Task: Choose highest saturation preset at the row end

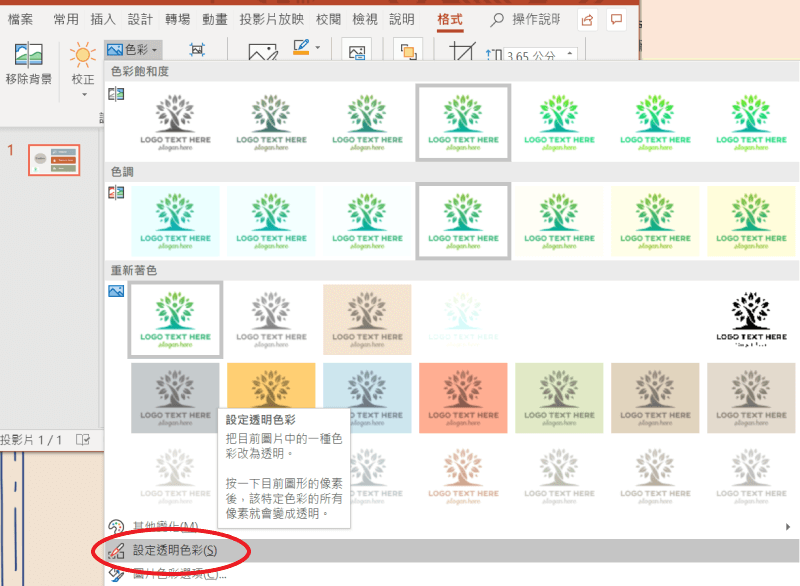Action: click(x=751, y=122)
